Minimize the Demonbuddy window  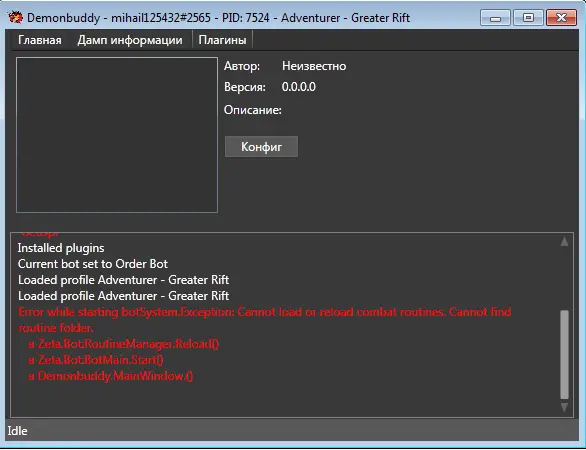pyautogui.click(x=495, y=18)
